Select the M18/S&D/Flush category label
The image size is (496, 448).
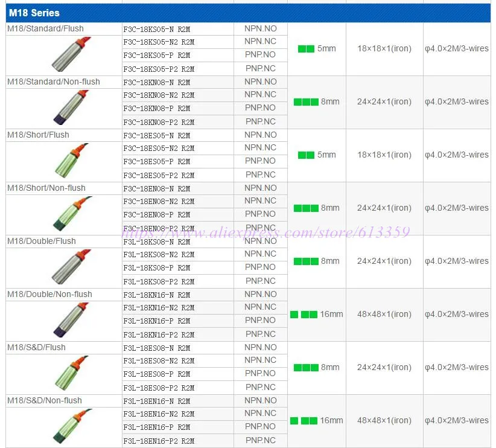(36, 348)
